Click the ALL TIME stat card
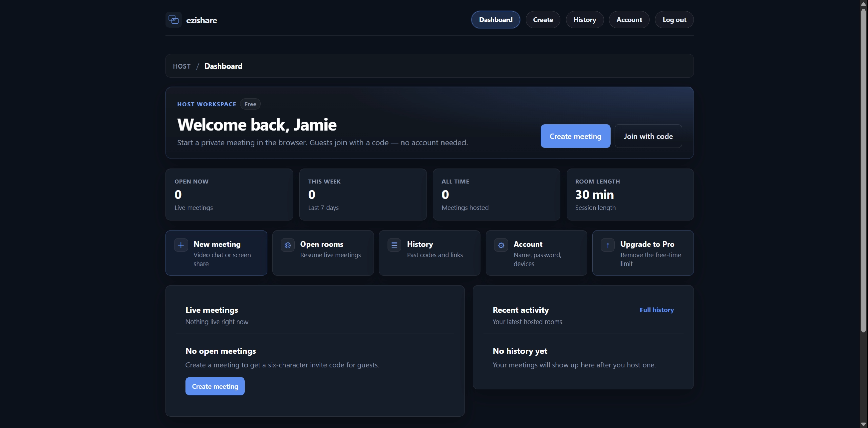 [496, 195]
